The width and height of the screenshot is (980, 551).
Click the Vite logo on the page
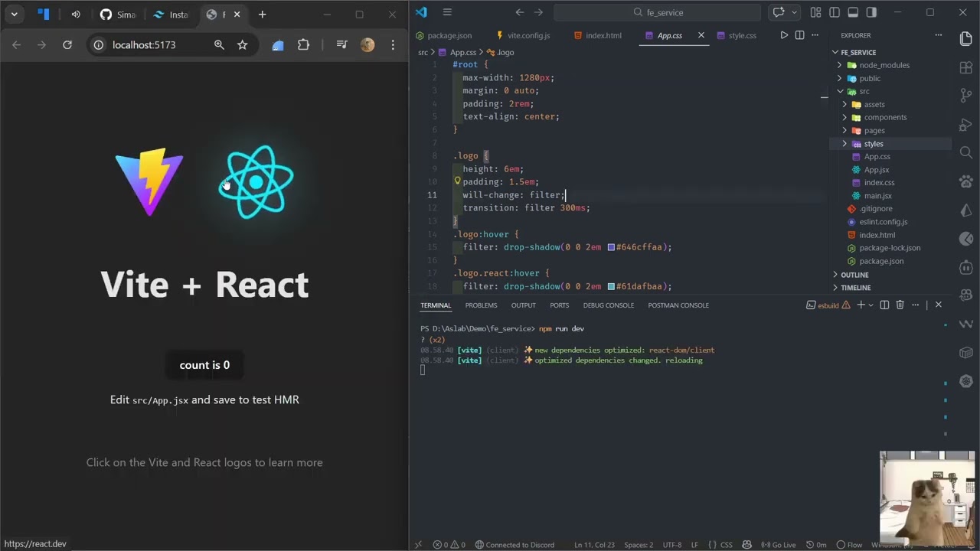[149, 182]
